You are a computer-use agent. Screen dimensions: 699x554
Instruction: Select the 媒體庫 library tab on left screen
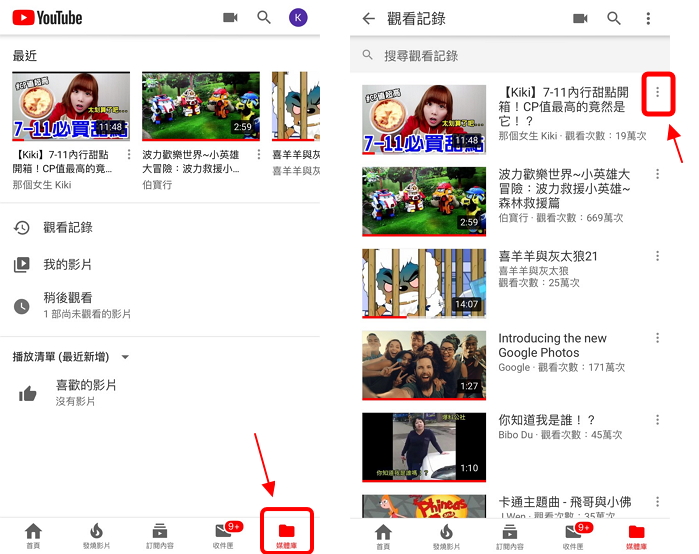[287, 535]
